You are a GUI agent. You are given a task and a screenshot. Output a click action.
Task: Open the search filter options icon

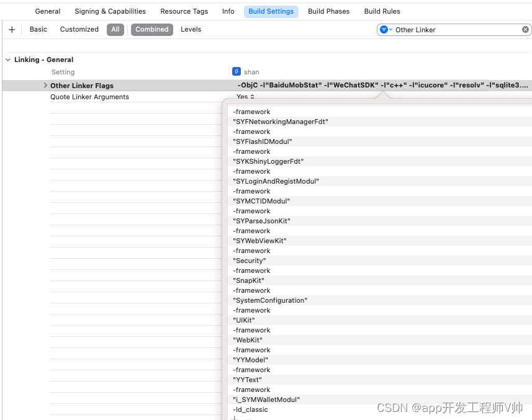coord(385,30)
